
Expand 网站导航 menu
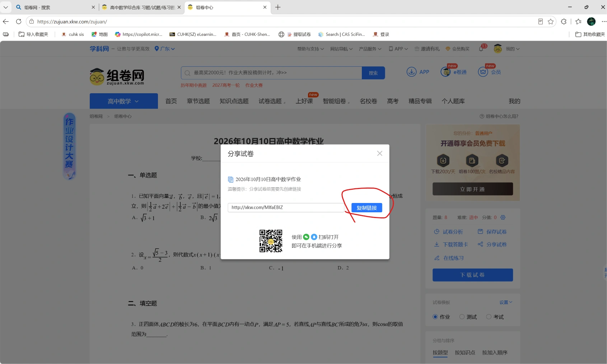341,49
